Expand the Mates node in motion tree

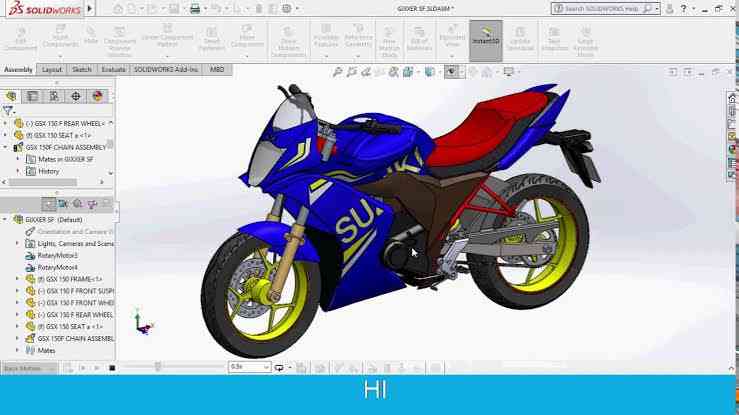tap(17, 350)
